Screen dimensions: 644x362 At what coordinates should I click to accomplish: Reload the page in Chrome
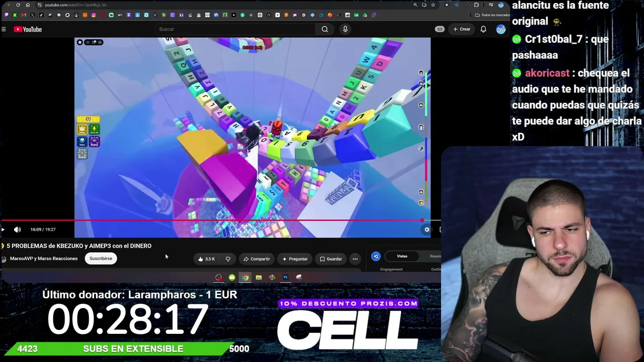[x=18, y=5]
